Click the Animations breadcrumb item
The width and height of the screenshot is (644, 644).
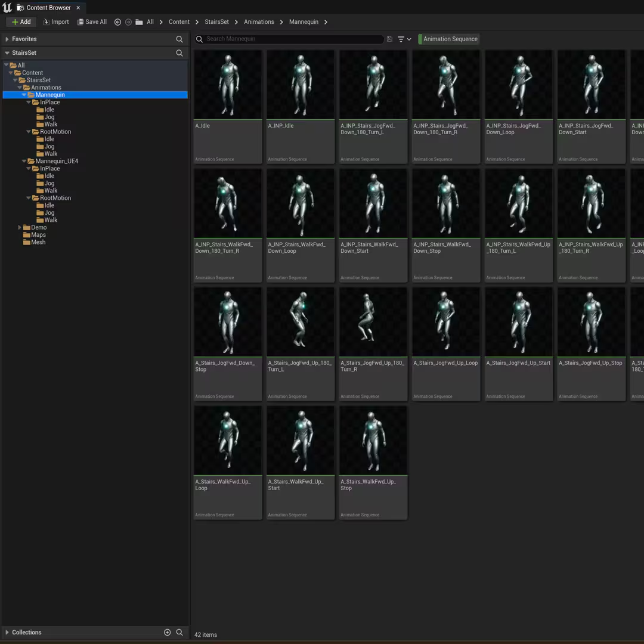pos(259,22)
